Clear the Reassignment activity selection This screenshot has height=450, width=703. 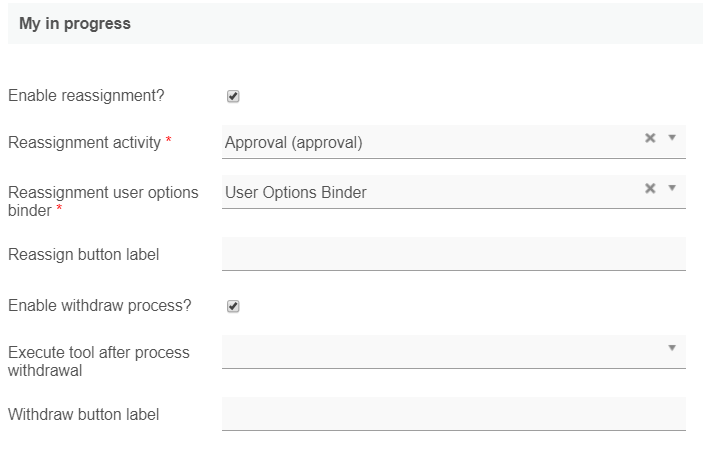point(650,138)
